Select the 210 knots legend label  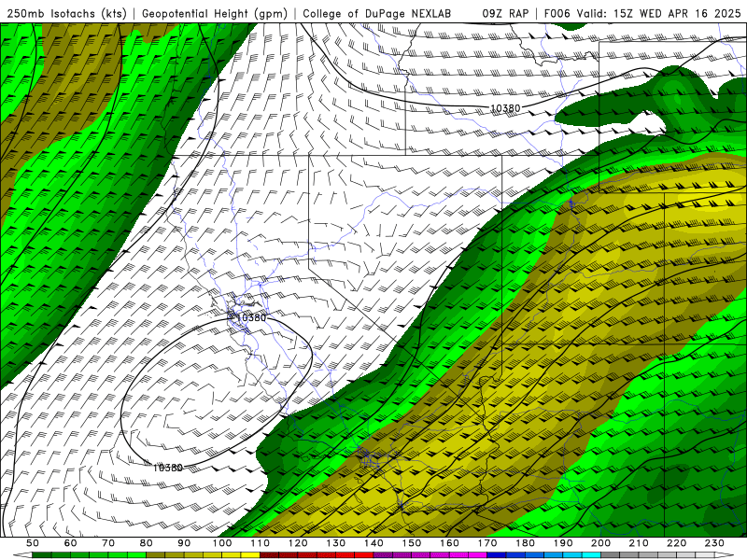pos(639,543)
